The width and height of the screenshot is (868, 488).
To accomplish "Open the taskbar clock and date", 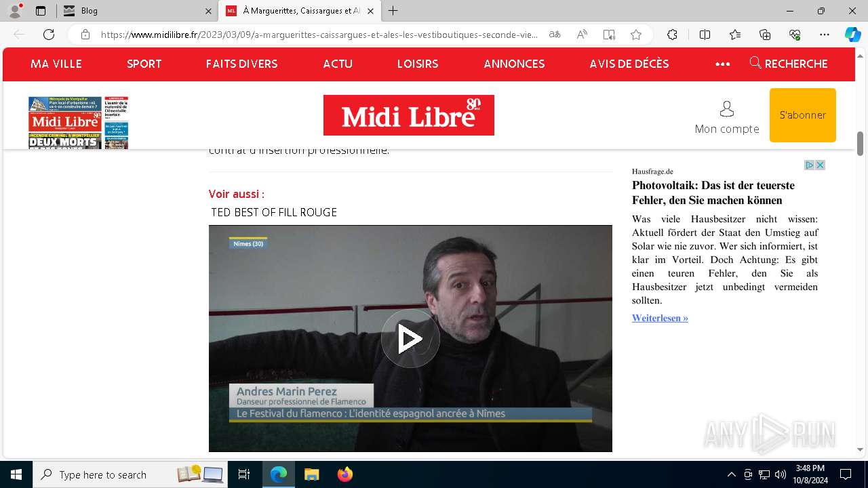I will tap(810, 474).
